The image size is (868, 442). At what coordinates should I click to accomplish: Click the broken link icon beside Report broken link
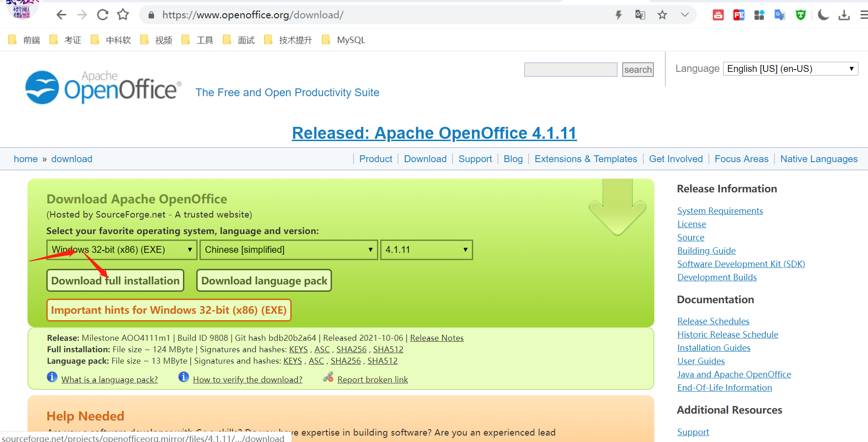pyautogui.click(x=328, y=377)
